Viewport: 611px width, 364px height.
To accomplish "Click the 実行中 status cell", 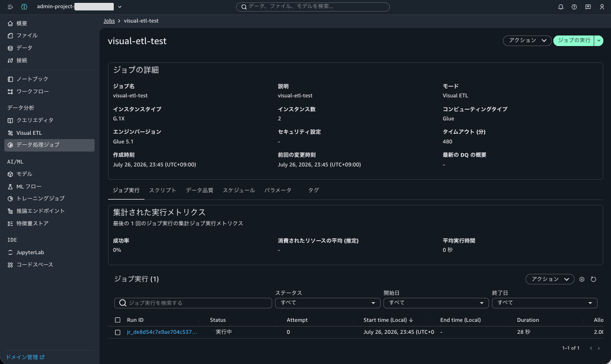I will (x=224, y=332).
